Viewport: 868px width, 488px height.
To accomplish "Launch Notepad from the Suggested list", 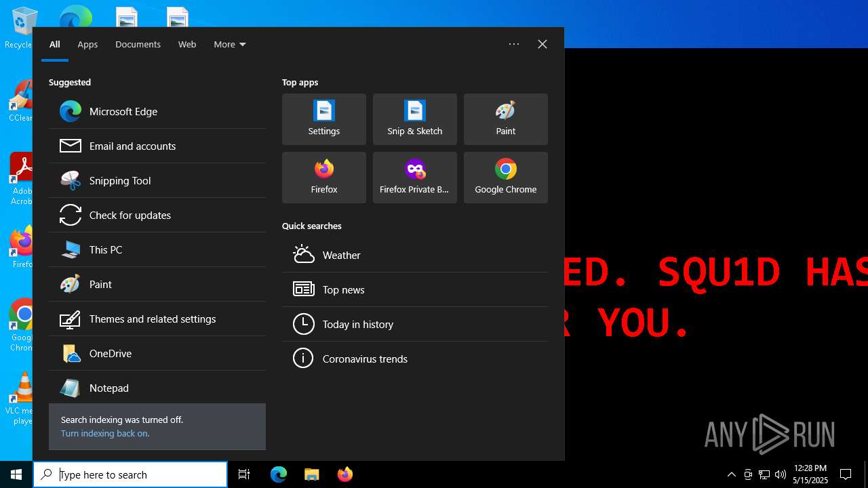I will click(x=157, y=388).
